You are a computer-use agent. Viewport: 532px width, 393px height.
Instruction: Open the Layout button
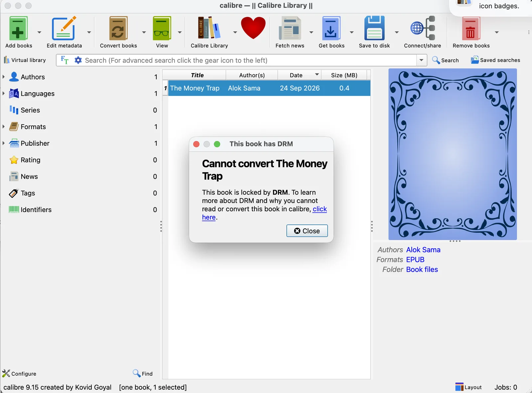pyautogui.click(x=468, y=387)
